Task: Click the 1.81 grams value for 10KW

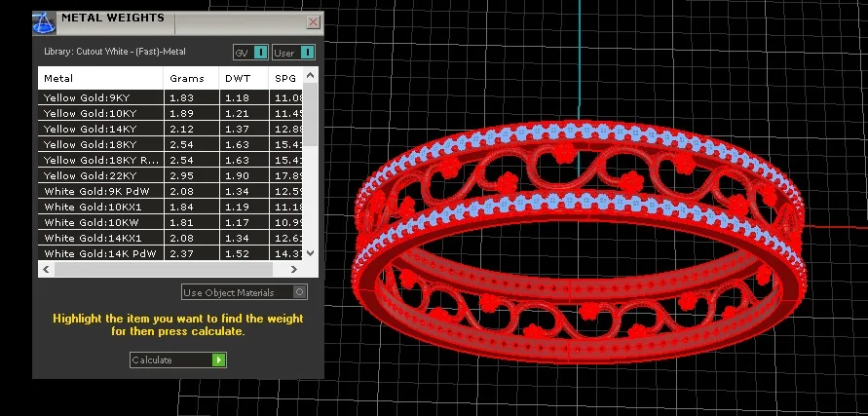Action: coord(181,222)
